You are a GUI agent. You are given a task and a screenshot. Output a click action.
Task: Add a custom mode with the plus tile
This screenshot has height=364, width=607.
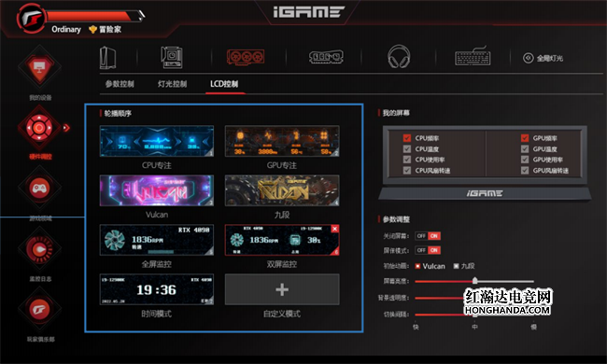pyautogui.click(x=282, y=289)
